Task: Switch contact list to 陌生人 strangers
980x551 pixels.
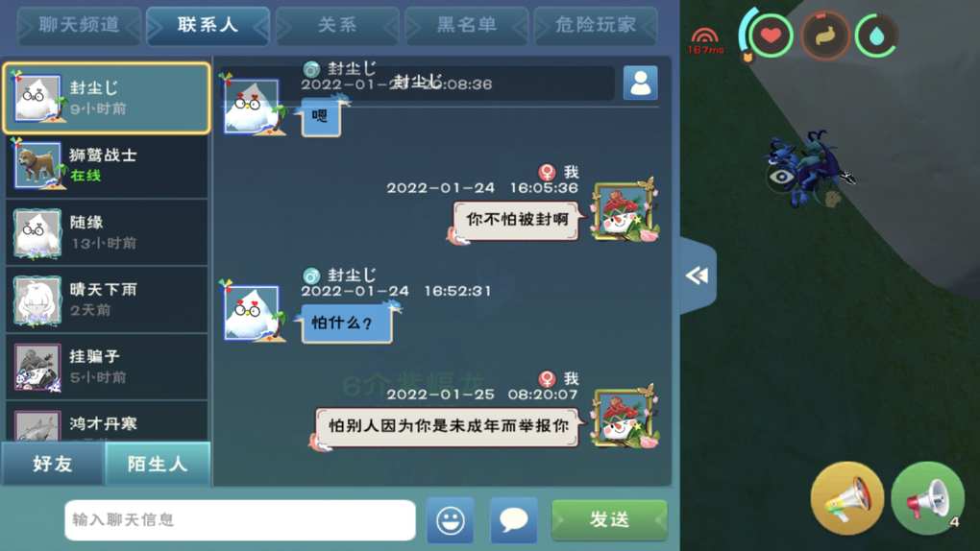Action: click(158, 464)
